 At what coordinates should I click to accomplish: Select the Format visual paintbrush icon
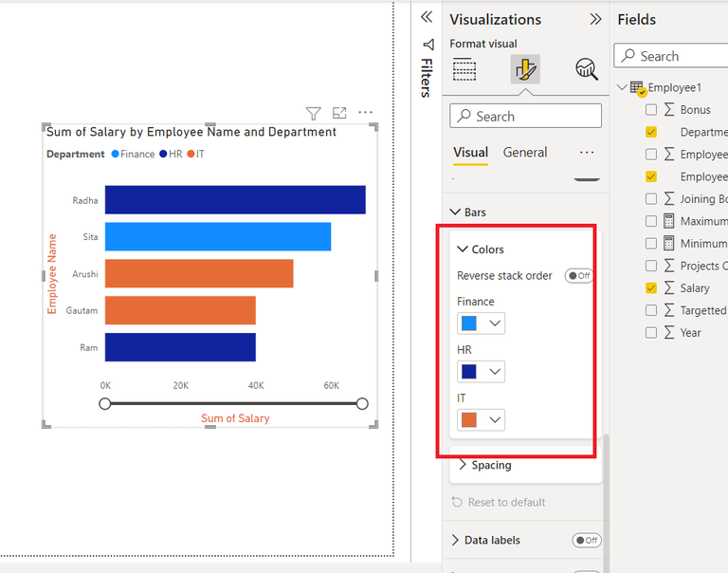coord(525,68)
